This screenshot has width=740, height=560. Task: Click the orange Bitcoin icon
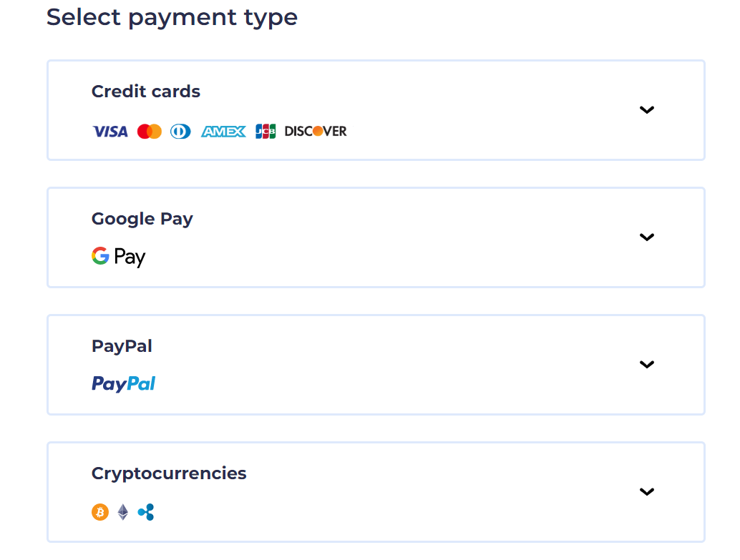[100, 512]
